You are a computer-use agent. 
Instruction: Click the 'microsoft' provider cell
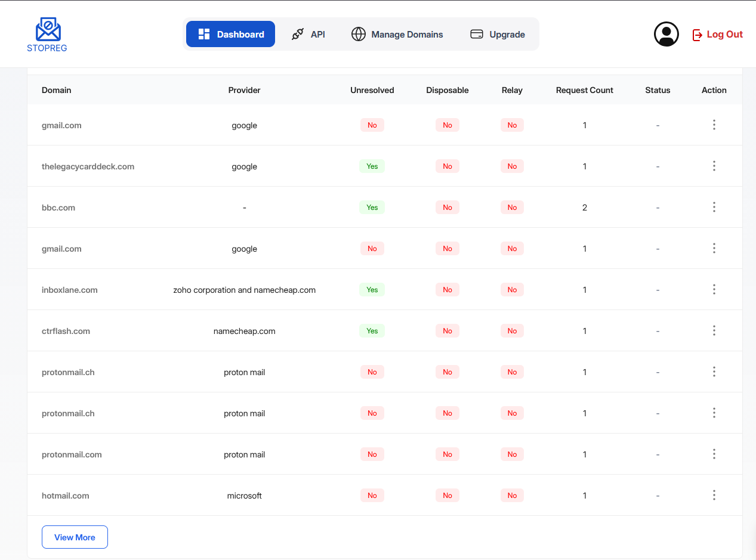[244, 496]
